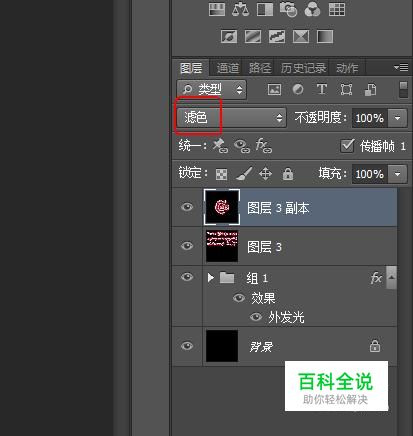This screenshot has width=413, height=436.
Task: Lock transparent pixels checkerboard icon
Action: 222,174
